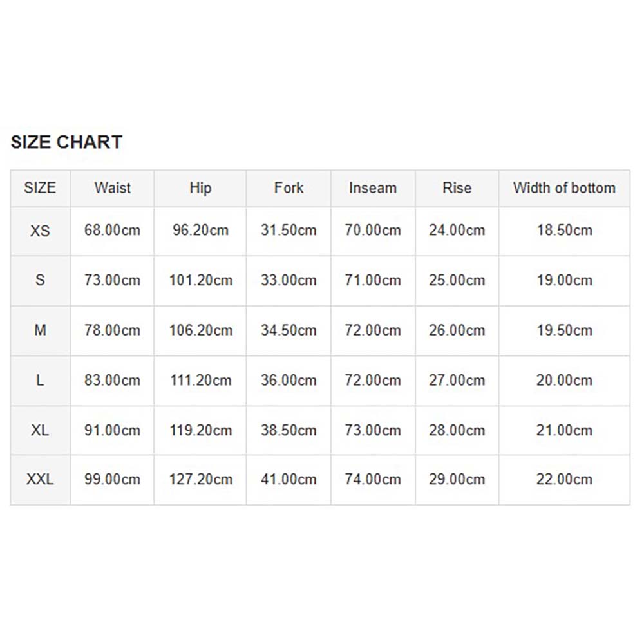Click the 22.00cm width of bottom cell
Image resolution: width=644 pixels, height=644 pixels.
coord(564,479)
